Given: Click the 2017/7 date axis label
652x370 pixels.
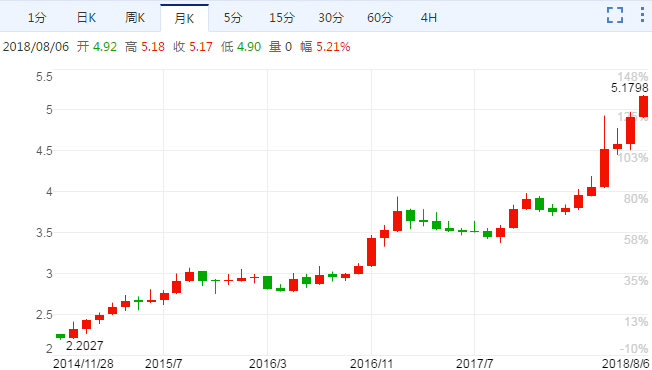Looking at the screenshot, I should [474, 363].
